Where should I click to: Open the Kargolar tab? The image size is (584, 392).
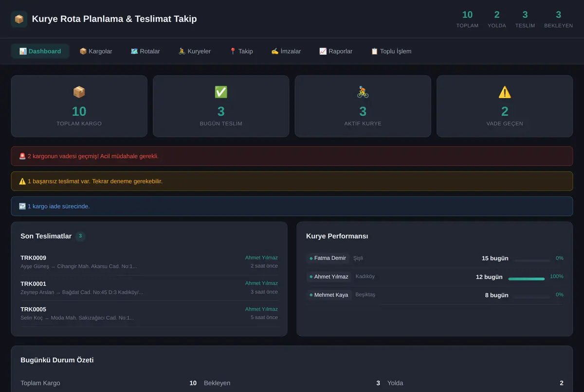point(96,51)
